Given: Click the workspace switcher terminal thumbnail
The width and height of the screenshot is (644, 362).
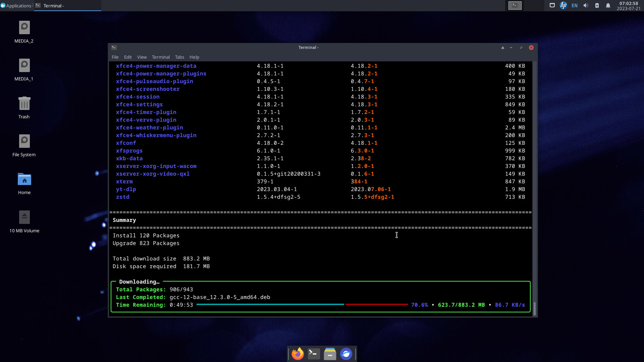Looking at the screenshot, I should coord(515,5).
